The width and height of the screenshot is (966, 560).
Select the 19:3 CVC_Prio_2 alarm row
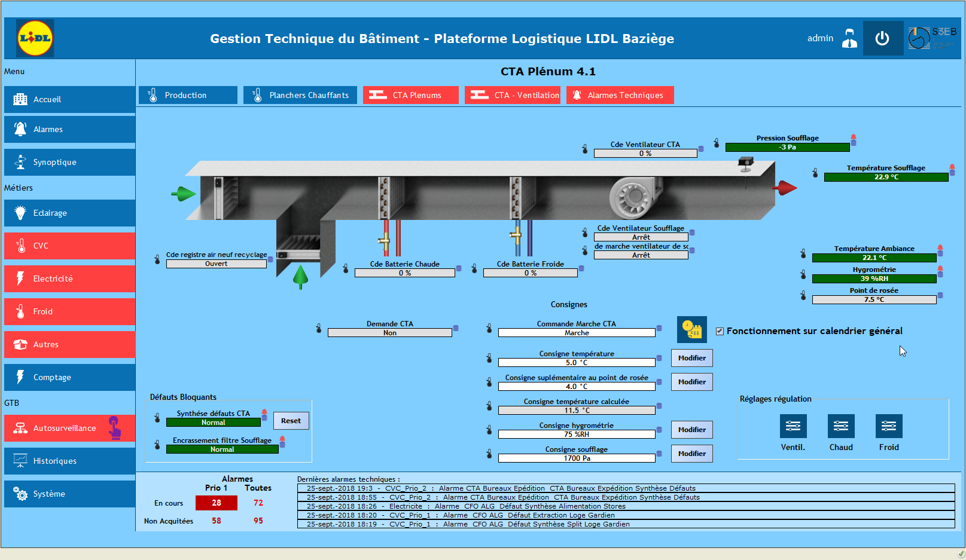coord(626,488)
